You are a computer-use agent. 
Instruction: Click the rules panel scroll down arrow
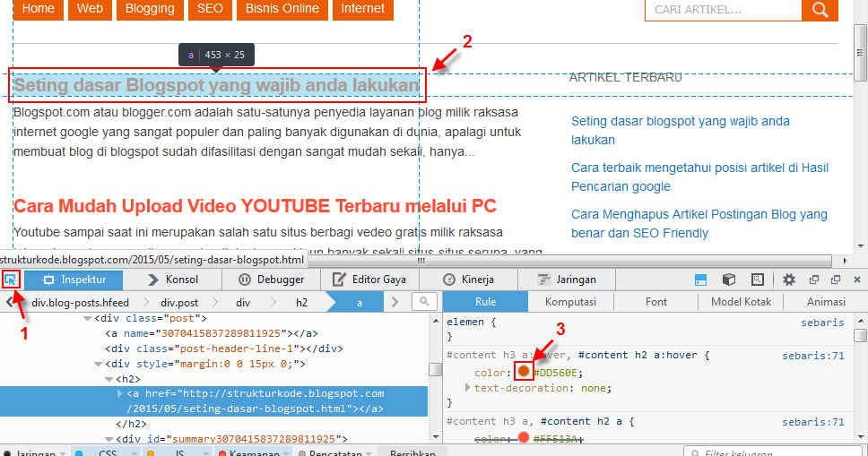click(x=861, y=438)
